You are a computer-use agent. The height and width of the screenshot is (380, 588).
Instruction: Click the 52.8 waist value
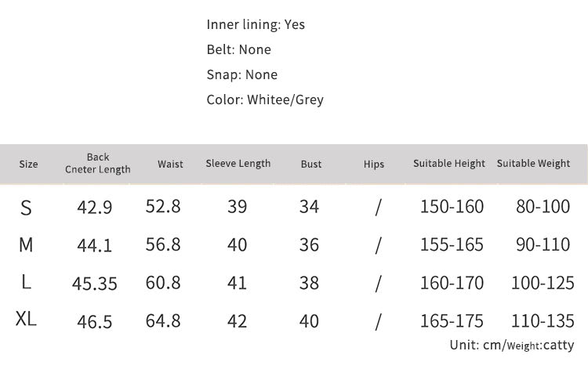pyautogui.click(x=163, y=206)
